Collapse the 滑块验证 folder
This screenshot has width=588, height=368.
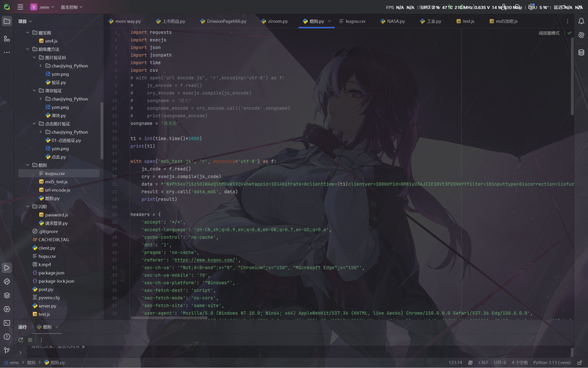35,91
